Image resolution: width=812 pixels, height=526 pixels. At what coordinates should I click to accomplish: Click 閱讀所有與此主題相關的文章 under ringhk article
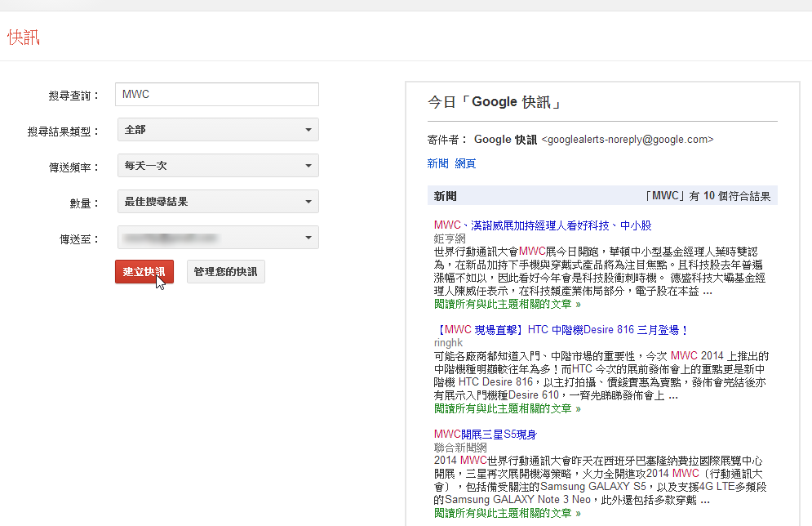508,409
